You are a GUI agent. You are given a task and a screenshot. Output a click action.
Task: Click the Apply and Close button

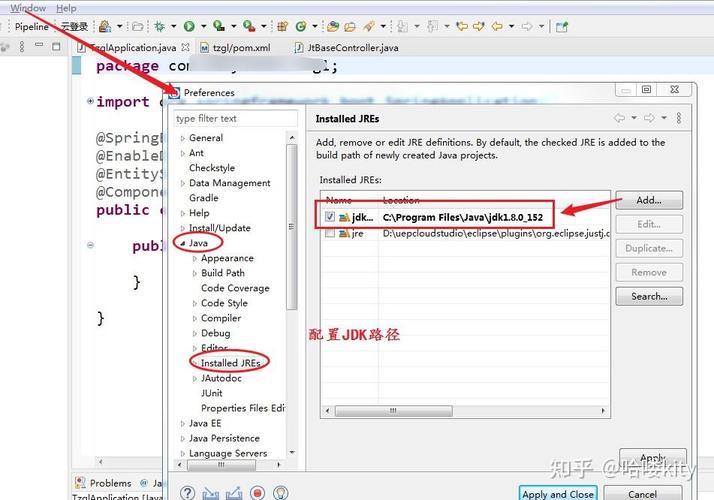point(557,493)
